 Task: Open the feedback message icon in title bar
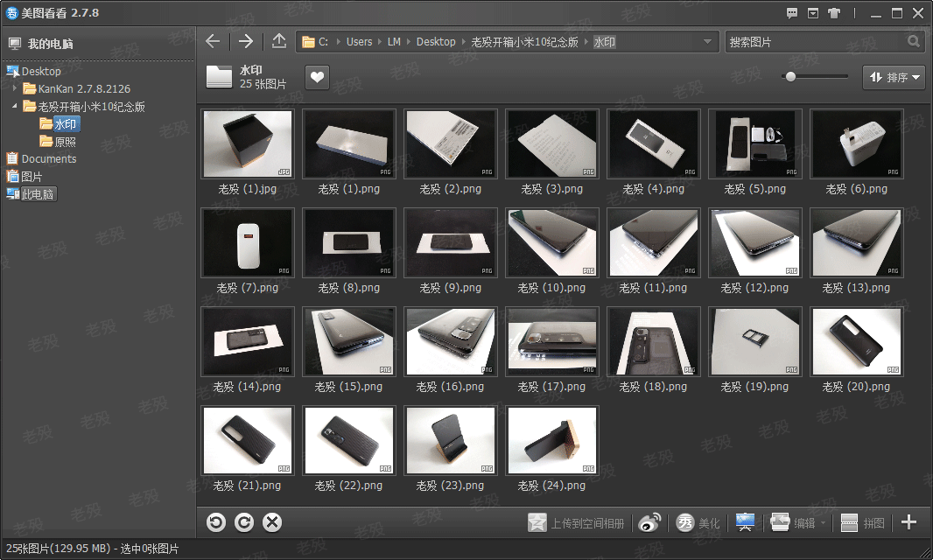[x=791, y=13]
